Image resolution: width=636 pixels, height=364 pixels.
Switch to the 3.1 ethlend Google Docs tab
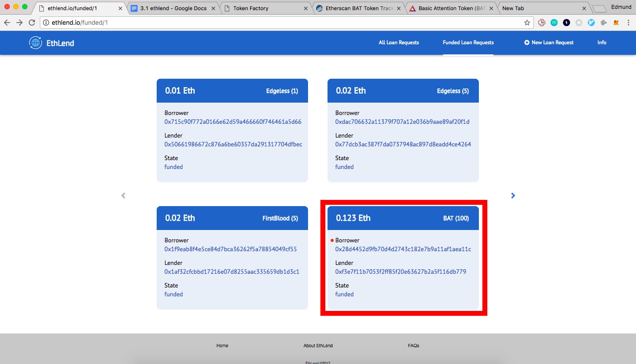point(173,8)
